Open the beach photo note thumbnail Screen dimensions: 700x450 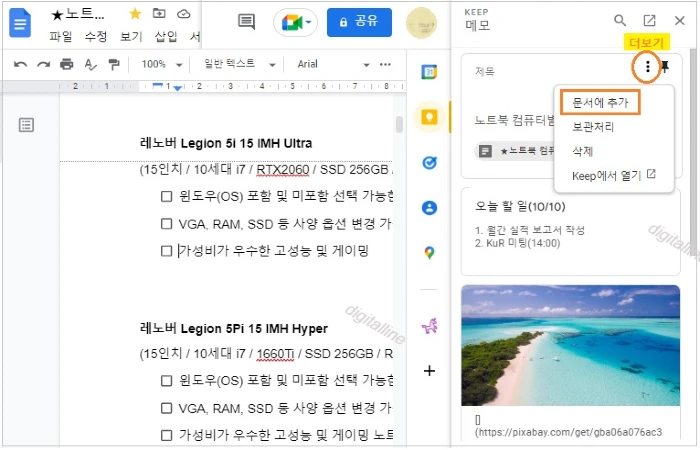(x=571, y=346)
